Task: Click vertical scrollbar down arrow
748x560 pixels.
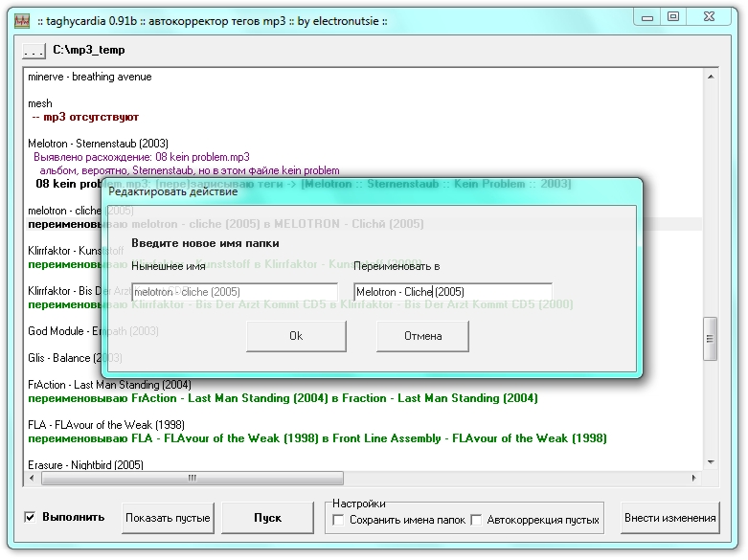Action: point(711,462)
